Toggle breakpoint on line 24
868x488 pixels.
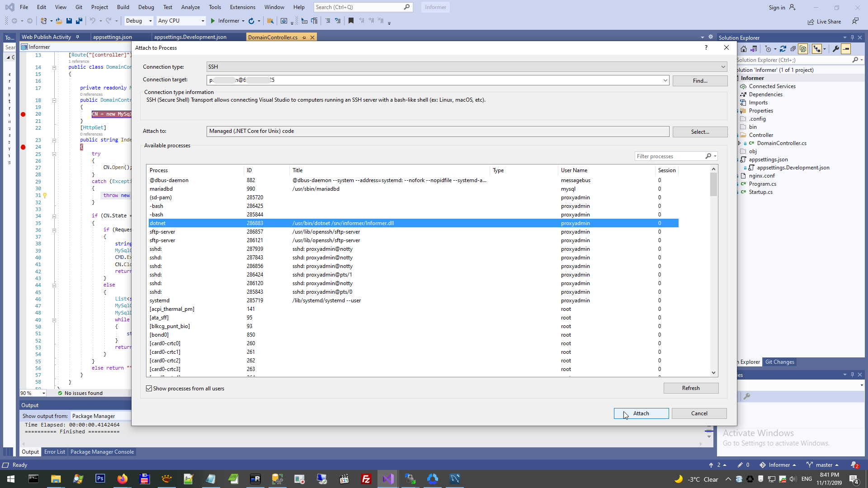(x=23, y=147)
